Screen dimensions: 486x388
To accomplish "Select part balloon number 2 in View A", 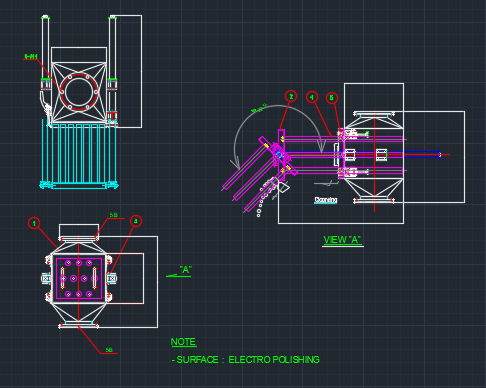I will tap(291, 96).
